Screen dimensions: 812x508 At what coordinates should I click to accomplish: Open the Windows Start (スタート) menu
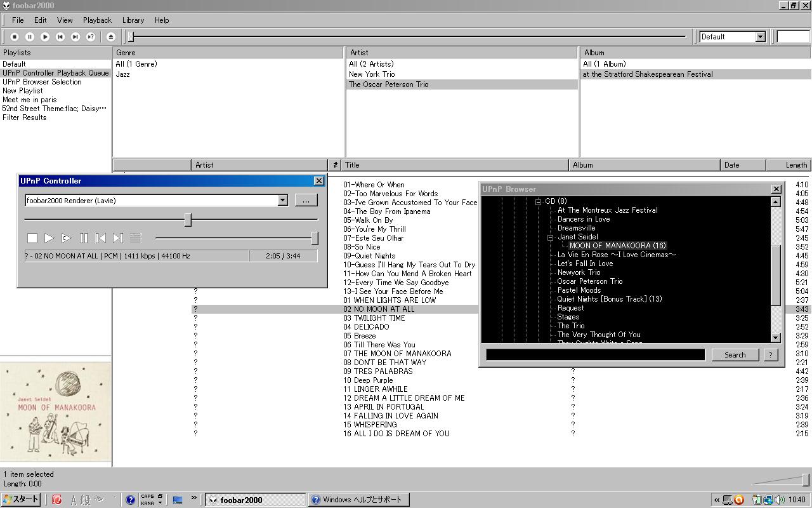(21, 500)
